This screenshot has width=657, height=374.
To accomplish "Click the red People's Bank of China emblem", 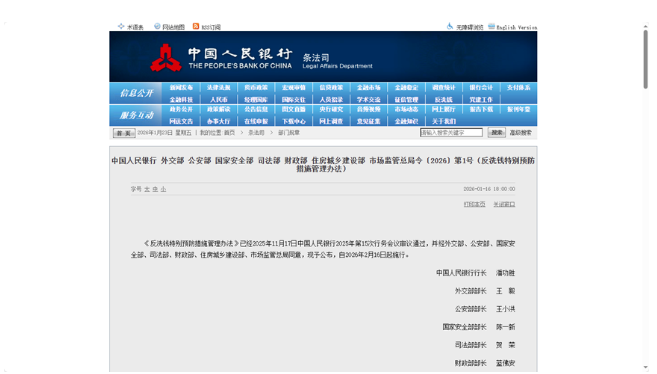I will pyautogui.click(x=166, y=58).
